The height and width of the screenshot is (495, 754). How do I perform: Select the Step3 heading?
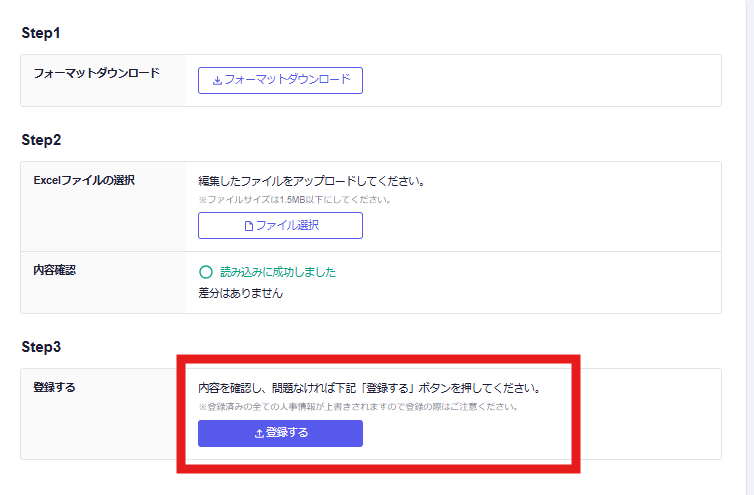click(41, 347)
